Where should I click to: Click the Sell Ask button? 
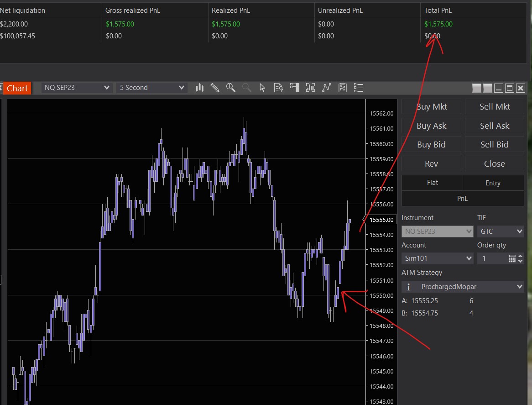click(x=495, y=126)
